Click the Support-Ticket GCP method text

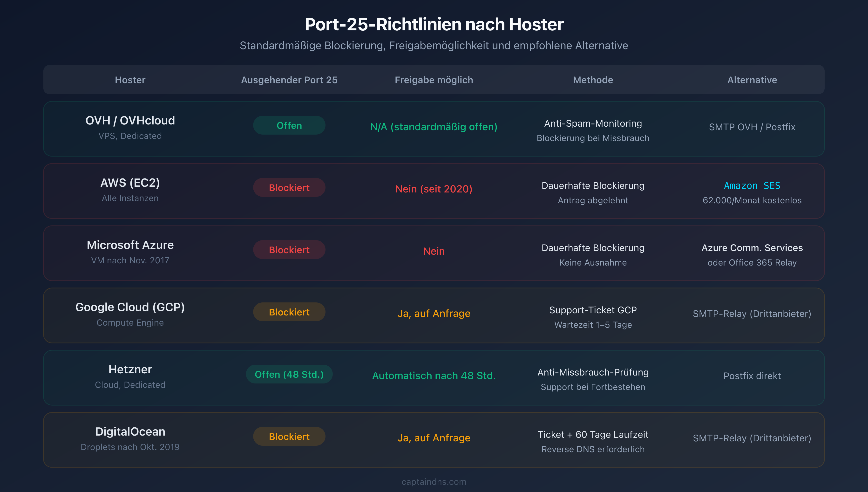click(x=593, y=310)
